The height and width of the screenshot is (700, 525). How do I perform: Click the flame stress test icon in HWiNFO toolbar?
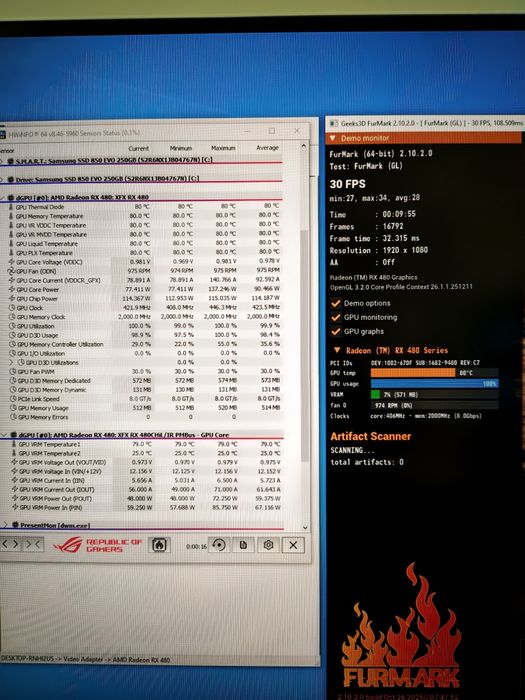click(x=159, y=545)
